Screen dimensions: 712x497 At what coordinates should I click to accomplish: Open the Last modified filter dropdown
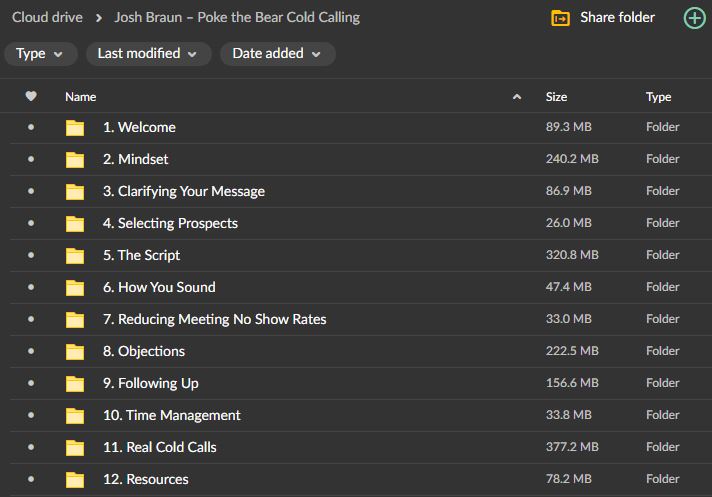point(148,54)
